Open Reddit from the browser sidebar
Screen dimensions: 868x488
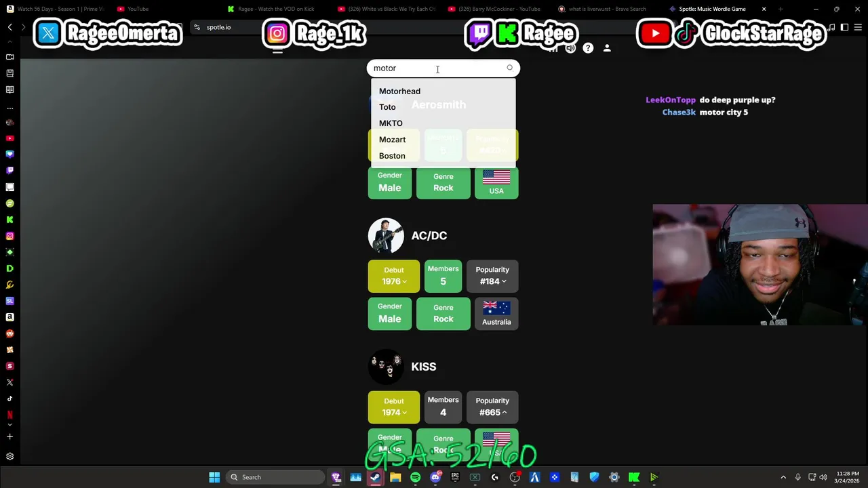pos(9,333)
